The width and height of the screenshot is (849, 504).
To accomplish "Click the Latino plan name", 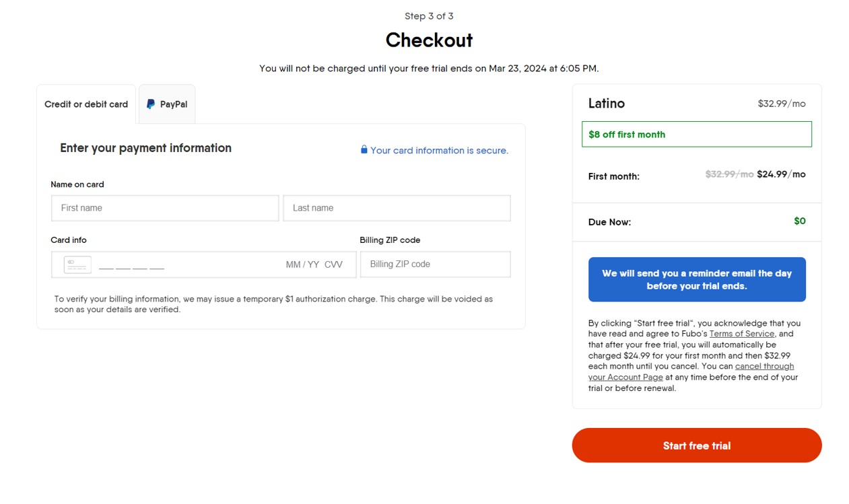I will click(606, 104).
